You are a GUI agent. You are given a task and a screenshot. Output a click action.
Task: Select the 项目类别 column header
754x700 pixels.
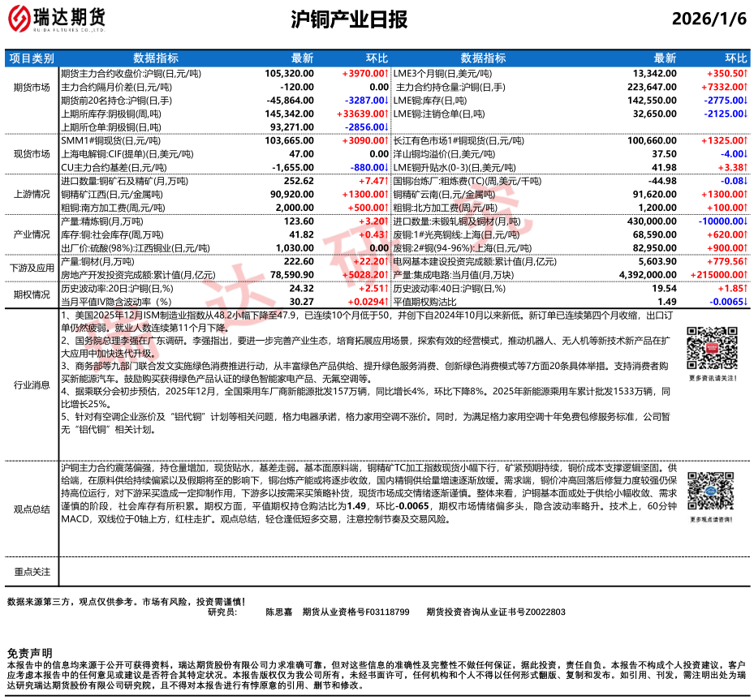click(32, 58)
